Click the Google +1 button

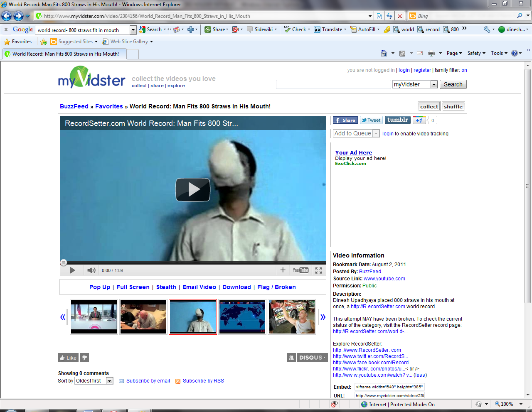pyautogui.click(x=419, y=120)
